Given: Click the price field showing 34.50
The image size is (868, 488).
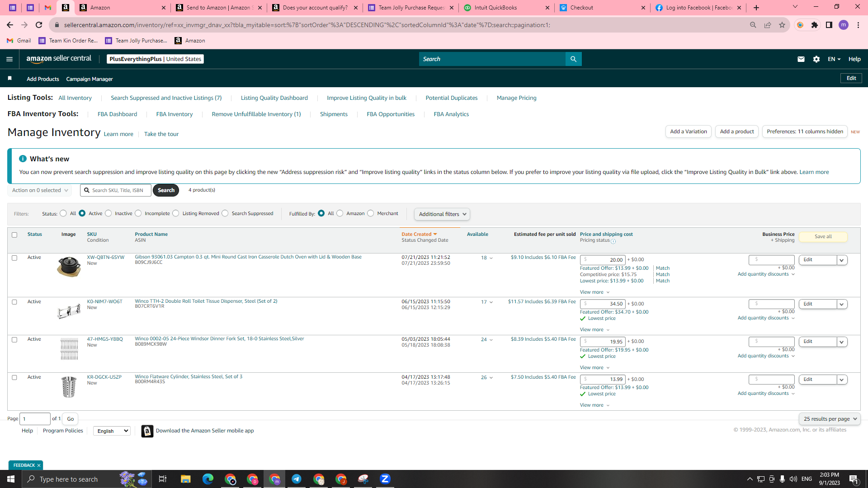Looking at the screenshot, I should click(603, 304).
